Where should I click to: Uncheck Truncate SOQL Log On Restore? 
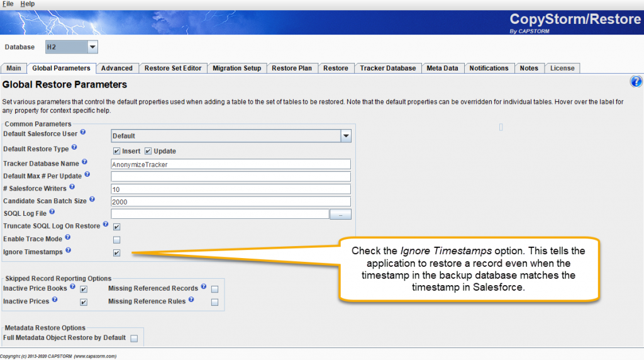pos(116,227)
